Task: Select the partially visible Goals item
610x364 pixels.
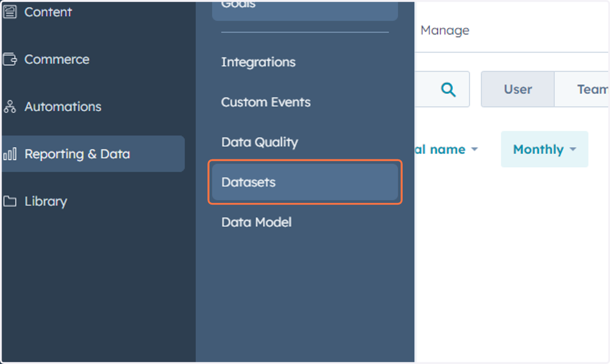Action: 305,10
